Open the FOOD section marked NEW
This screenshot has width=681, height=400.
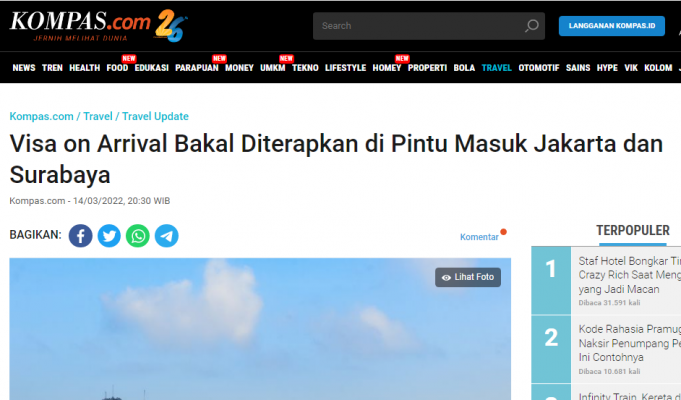(x=117, y=68)
